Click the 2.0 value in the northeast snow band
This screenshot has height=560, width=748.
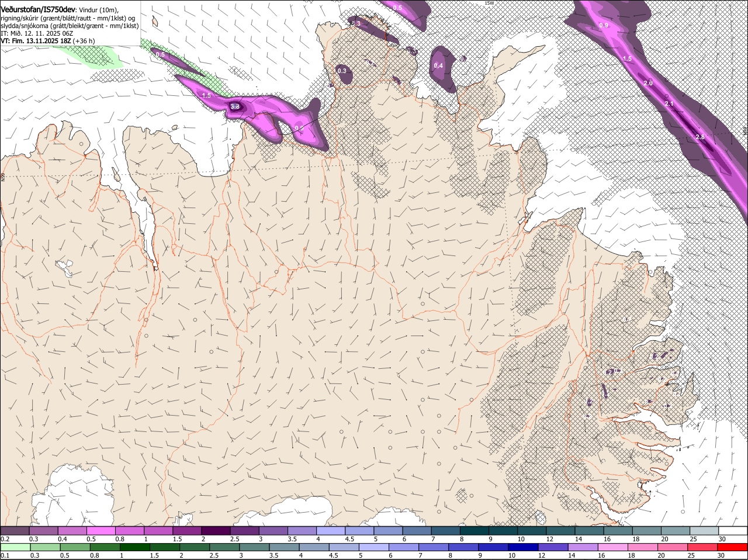click(648, 83)
